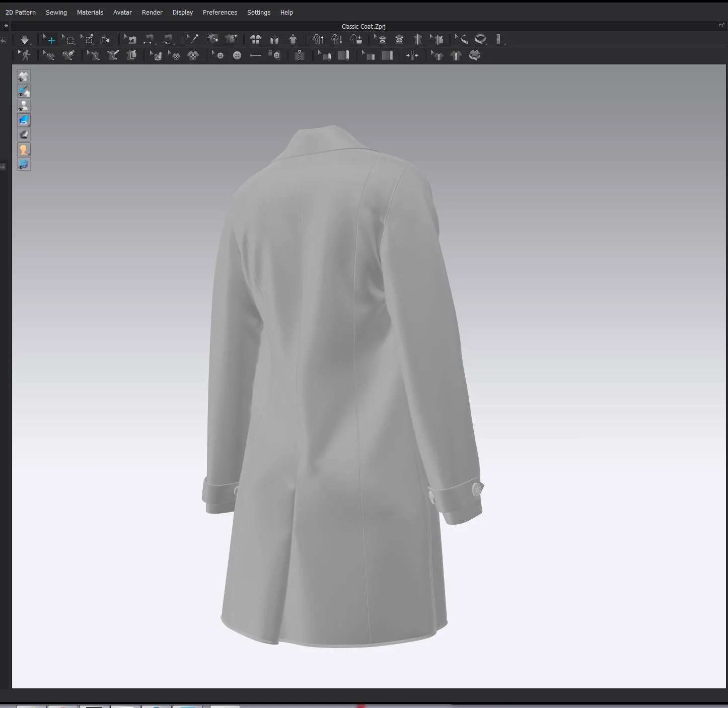
Task: Open the Render menu
Action: coord(152,12)
